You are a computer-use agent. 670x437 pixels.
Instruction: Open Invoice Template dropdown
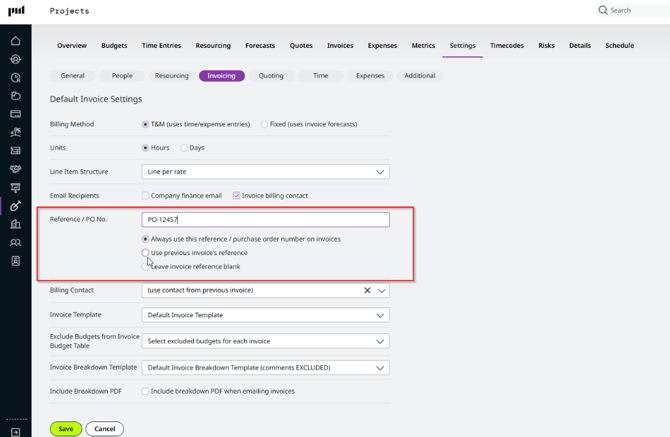click(x=265, y=315)
